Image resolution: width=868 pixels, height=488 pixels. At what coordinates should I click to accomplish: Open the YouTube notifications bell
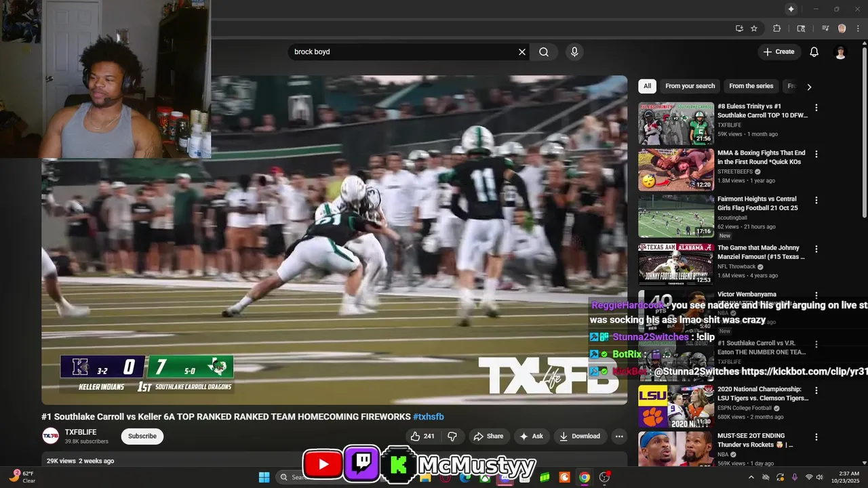(814, 52)
